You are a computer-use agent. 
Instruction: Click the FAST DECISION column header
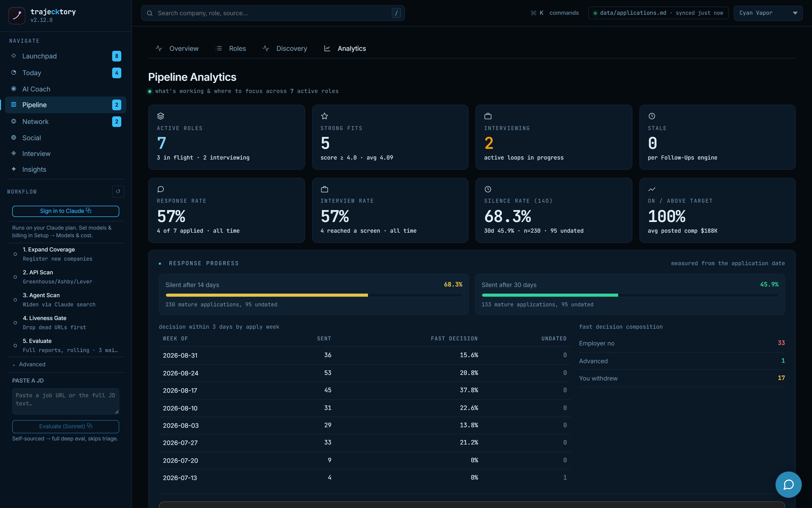click(454, 339)
